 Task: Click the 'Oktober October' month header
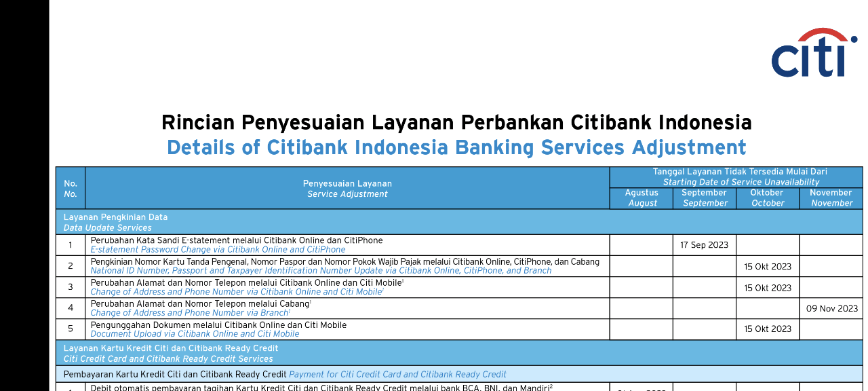point(768,198)
